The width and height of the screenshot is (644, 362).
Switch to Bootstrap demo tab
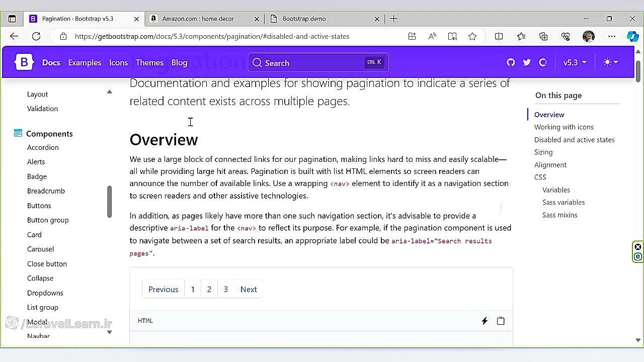(304, 19)
